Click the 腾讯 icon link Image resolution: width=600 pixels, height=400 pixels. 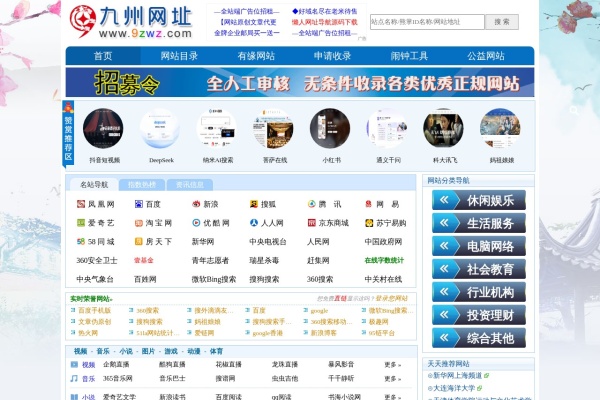pos(311,204)
